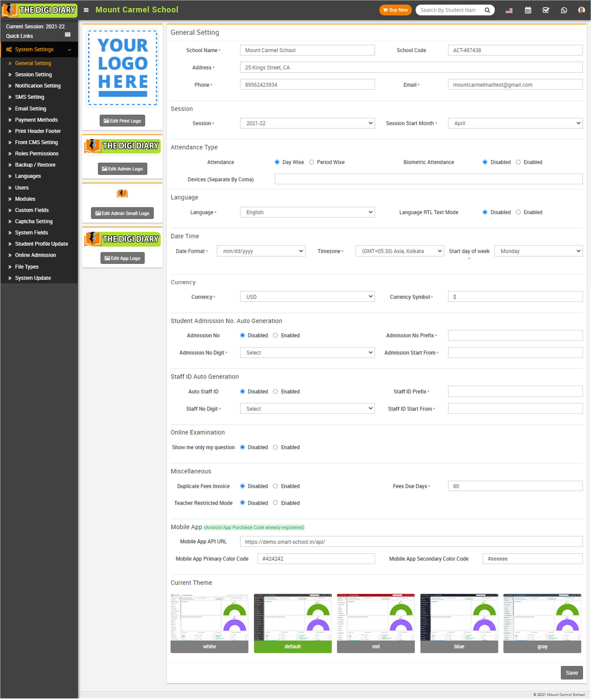Click the Save button
This screenshot has height=700, width=591.
(x=571, y=673)
